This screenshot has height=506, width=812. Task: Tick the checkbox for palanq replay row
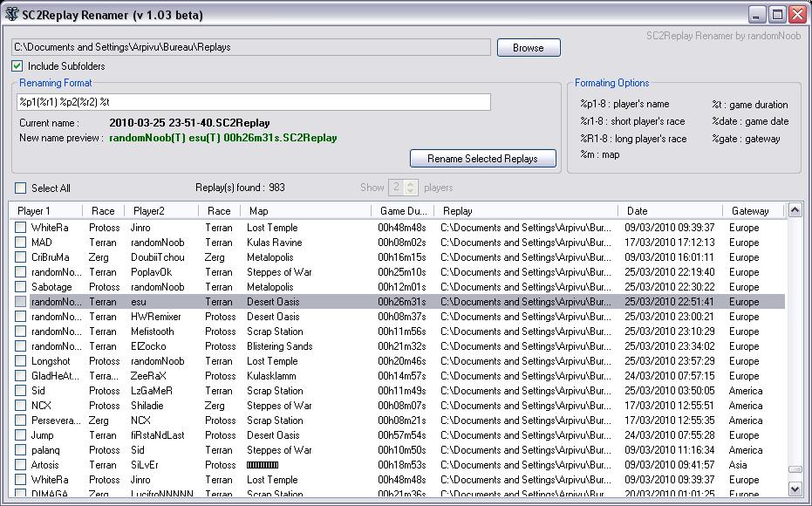pyautogui.click(x=20, y=449)
